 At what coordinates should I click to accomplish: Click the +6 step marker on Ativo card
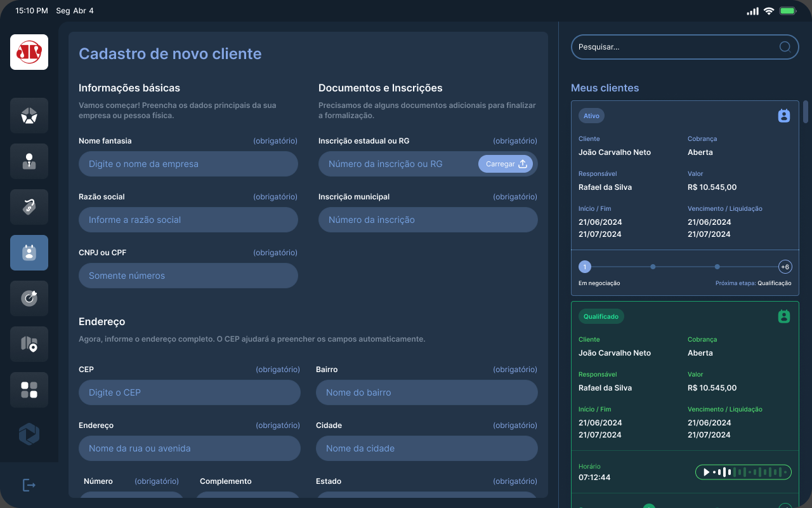[785, 267]
